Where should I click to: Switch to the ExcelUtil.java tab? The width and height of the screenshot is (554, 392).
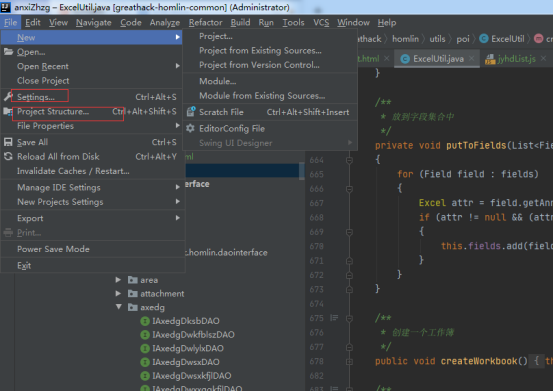coord(438,59)
